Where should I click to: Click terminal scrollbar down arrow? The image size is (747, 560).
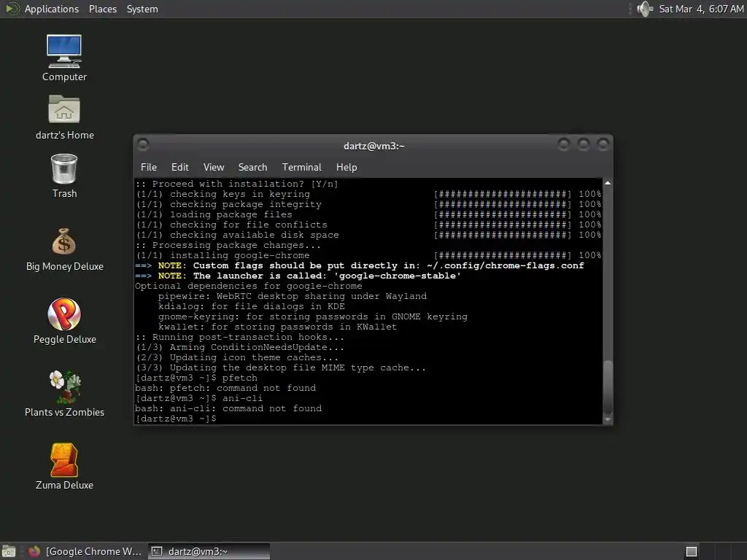608,419
